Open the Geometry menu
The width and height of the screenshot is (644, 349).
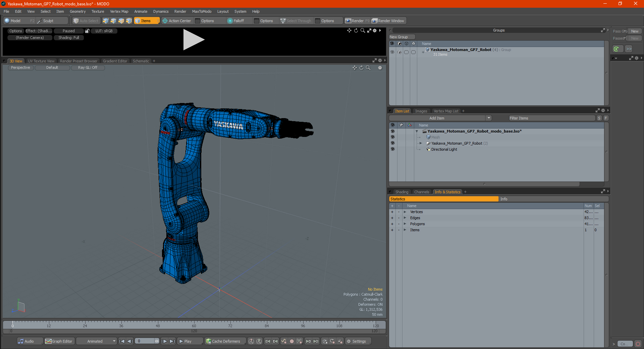[x=77, y=11]
